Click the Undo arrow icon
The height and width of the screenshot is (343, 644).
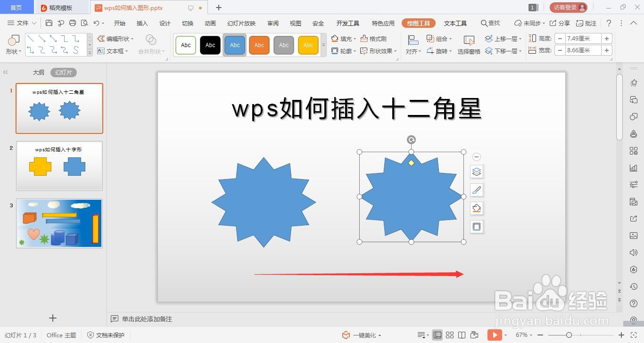click(x=96, y=23)
